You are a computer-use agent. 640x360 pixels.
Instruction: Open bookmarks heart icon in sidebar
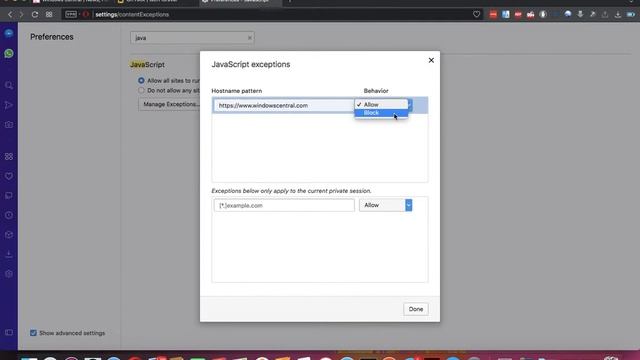pyautogui.click(x=9, y=176)
